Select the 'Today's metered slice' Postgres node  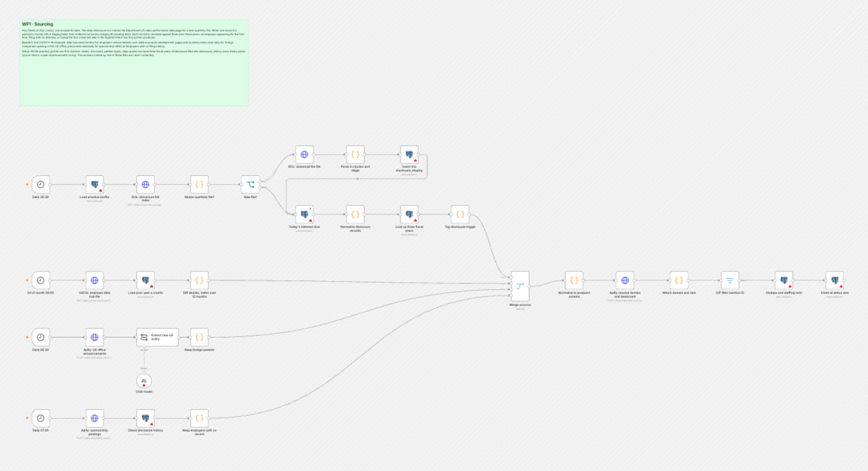click(x=304, y=214)
